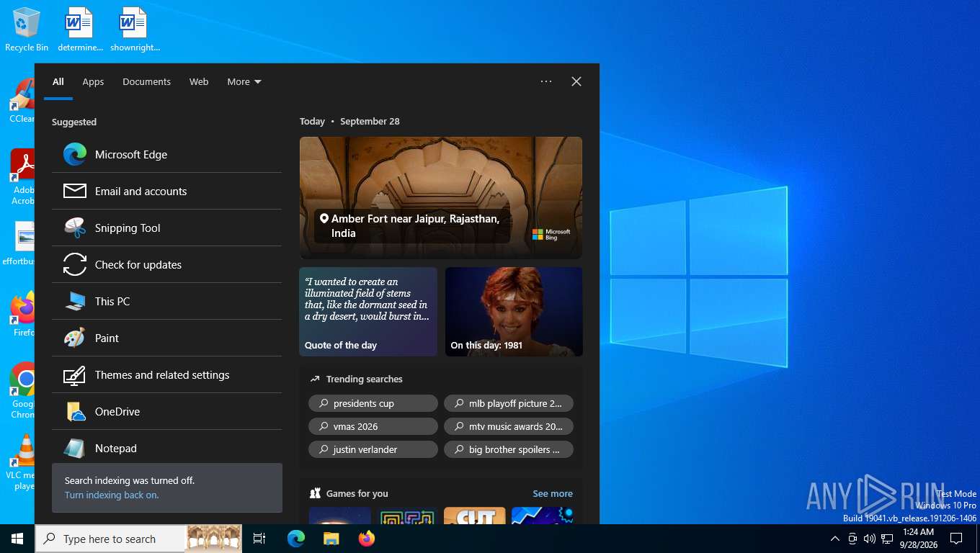Search trending topic mtv music awards
Viewport: 980px width, 553px height.
[509, 426]
